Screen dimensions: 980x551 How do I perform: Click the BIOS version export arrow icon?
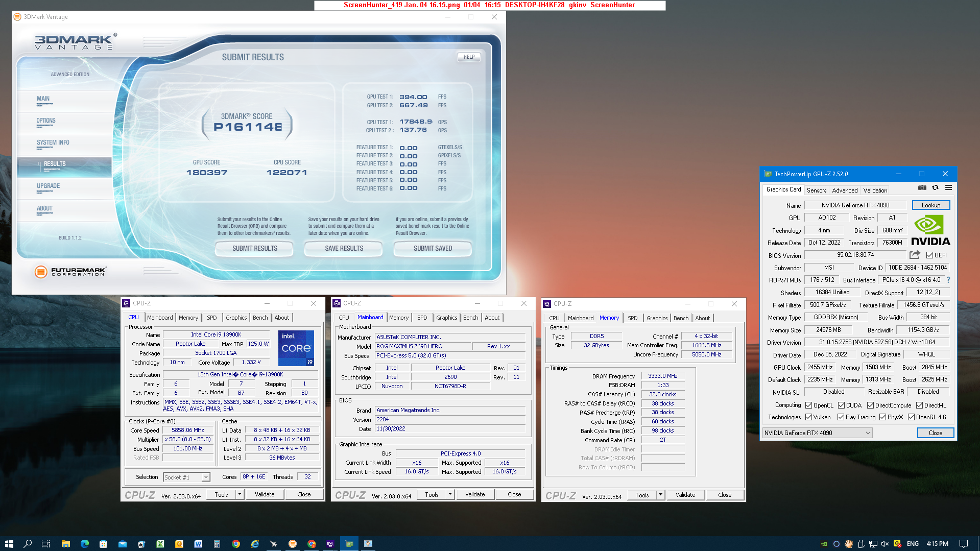click(915, 254)
